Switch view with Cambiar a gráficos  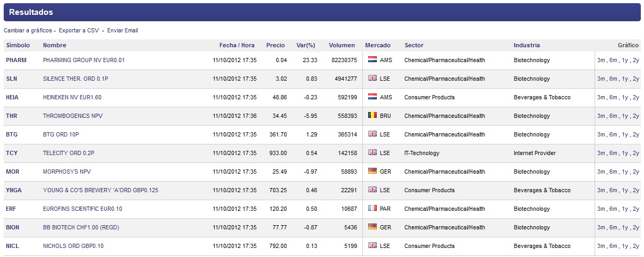[28, 31]
